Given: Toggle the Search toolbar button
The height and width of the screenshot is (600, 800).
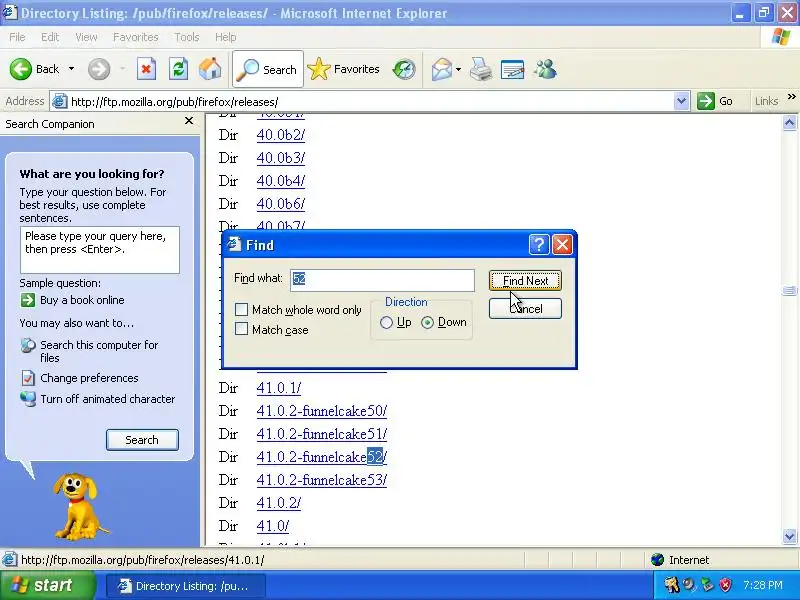Looking at the screenshot, I should [268, 69].
